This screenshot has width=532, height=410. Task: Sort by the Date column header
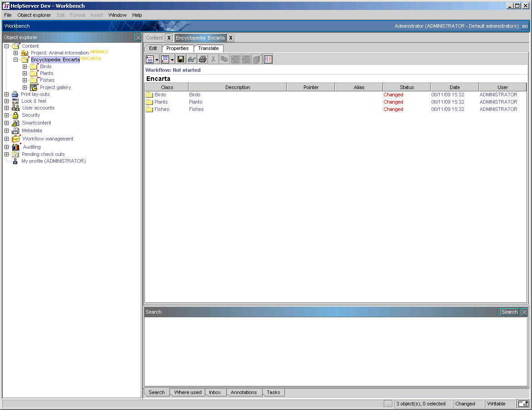coord(455,87)
